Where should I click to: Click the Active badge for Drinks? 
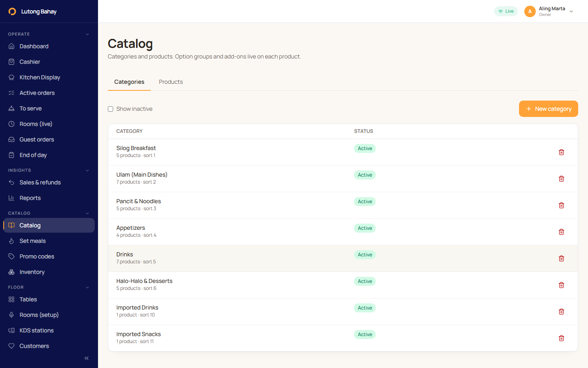coord(365,255)
